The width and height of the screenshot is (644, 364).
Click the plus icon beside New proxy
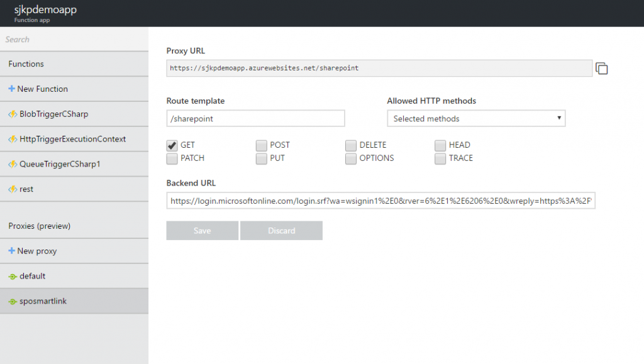[x=12, y=251]
